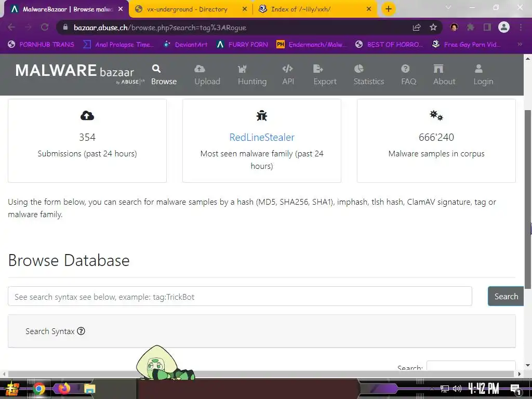
Task: Launch Firefox from the taskbar
Action: click(64, 389)
